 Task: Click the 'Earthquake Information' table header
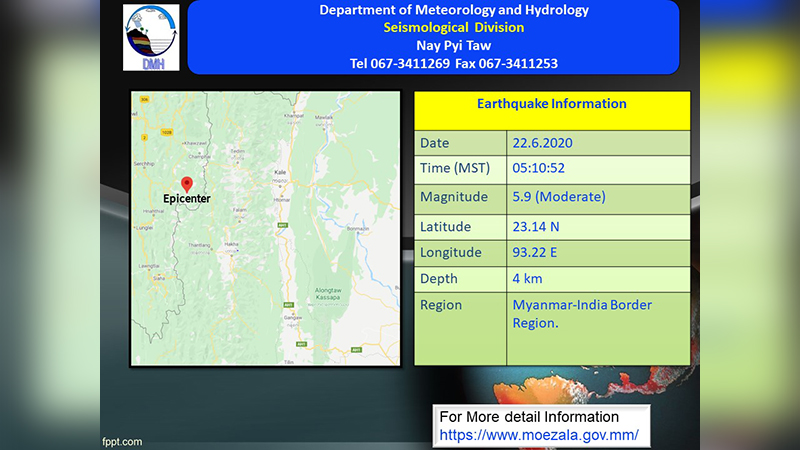(552, 110)
